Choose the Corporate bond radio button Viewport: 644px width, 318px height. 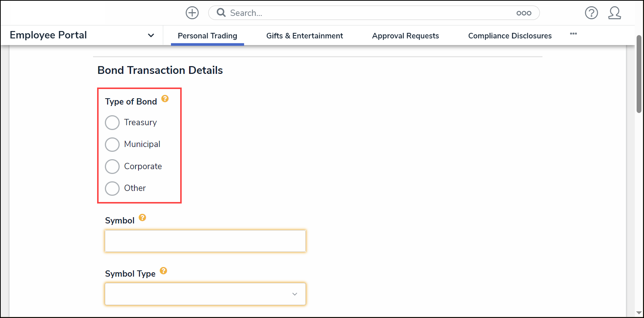(112, 167)
